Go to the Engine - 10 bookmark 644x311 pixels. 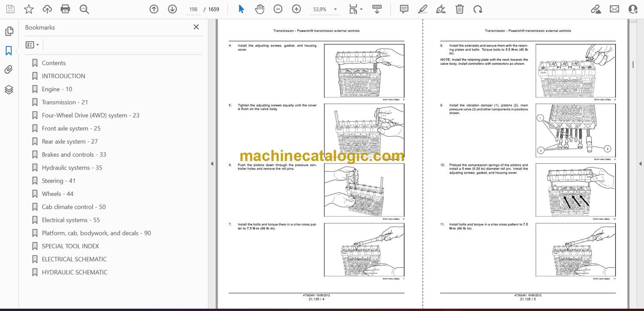coord(57,89)
